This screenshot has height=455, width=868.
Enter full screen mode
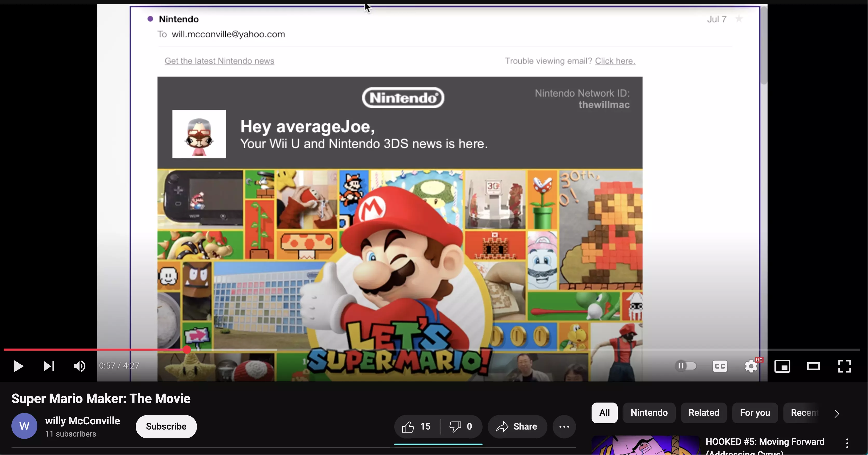click(844, 366)
